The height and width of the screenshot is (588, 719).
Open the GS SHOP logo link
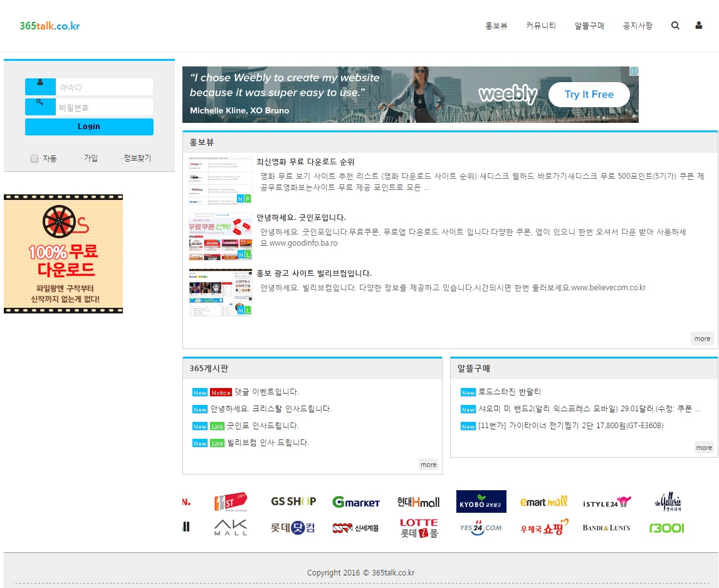(x=293, y=501)
